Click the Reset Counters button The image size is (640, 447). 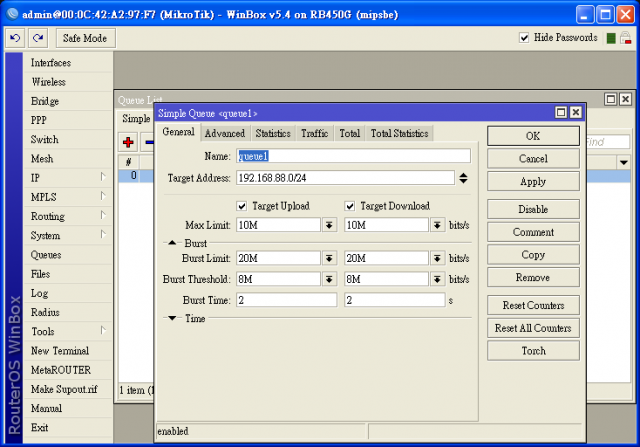coord(533,305)
